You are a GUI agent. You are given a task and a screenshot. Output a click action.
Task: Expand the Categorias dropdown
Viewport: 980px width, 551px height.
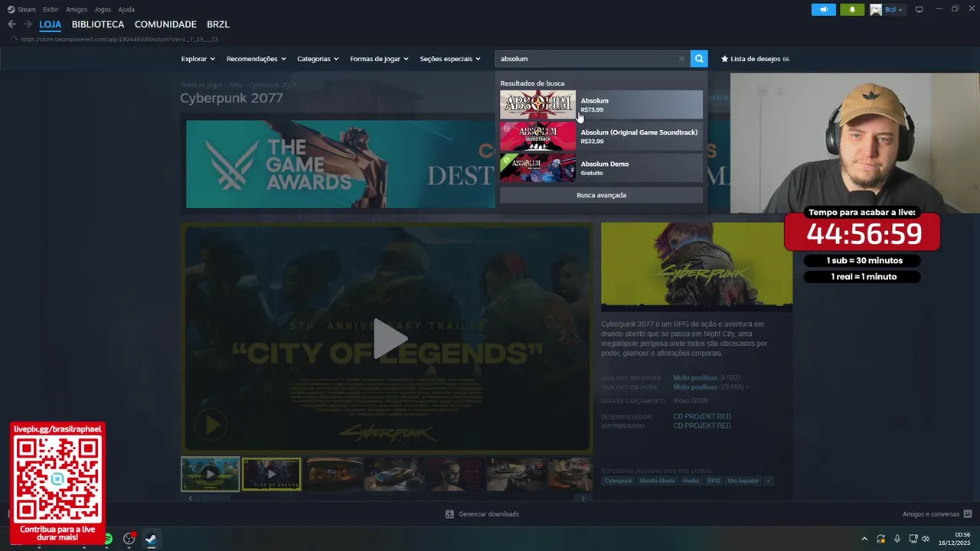pyautogui.click(x=318, y=59)
